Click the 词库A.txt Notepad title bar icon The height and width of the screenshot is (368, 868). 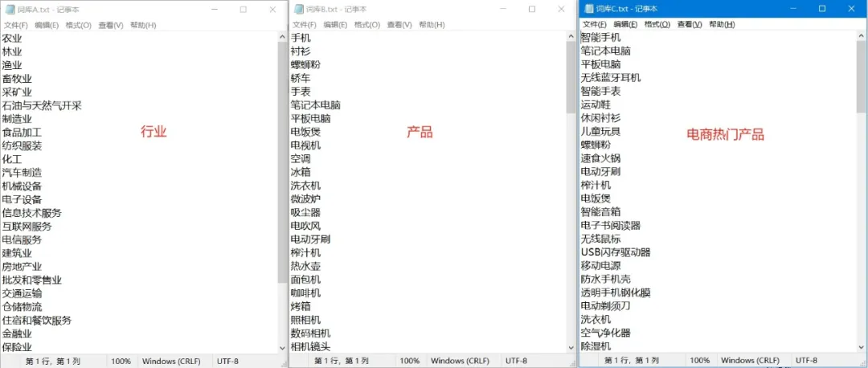9,10
